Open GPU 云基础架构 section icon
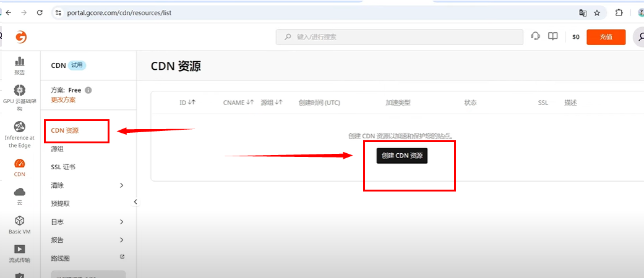Viewport: 644px width, 278px height. tap(19, 90)
